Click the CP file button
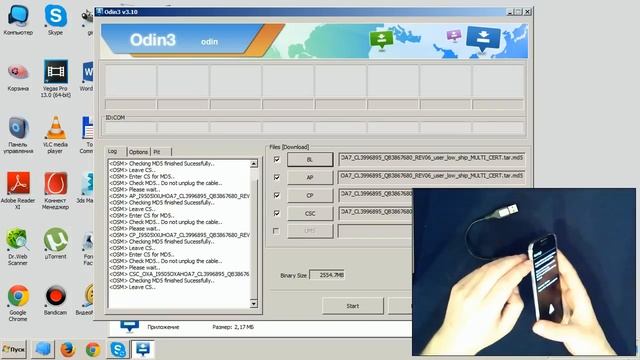 310,196
